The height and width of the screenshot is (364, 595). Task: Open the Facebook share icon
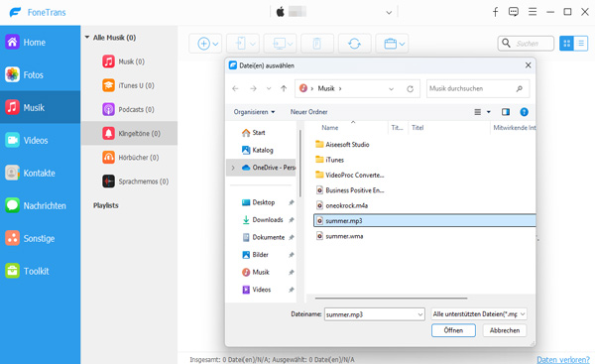(x=495, y=12)
